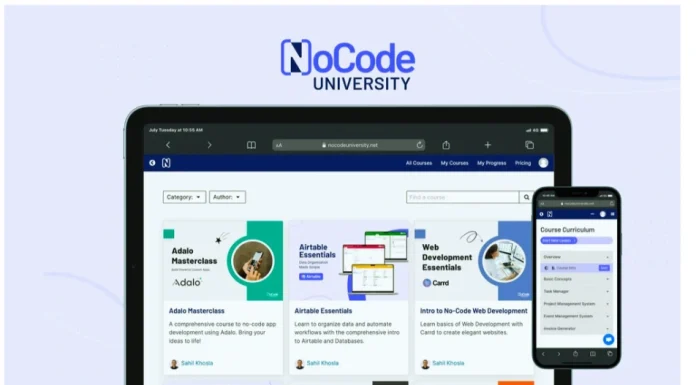Tap the phone browser back arrow
This screenshot has width=696, height=385.
click(543, 354)
